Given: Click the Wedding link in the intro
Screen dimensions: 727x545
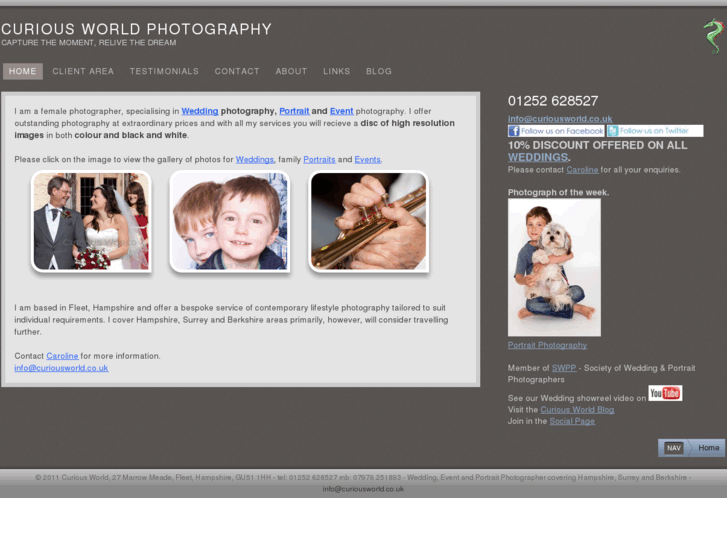Looking at the screenshot, I should coord(200,111).
